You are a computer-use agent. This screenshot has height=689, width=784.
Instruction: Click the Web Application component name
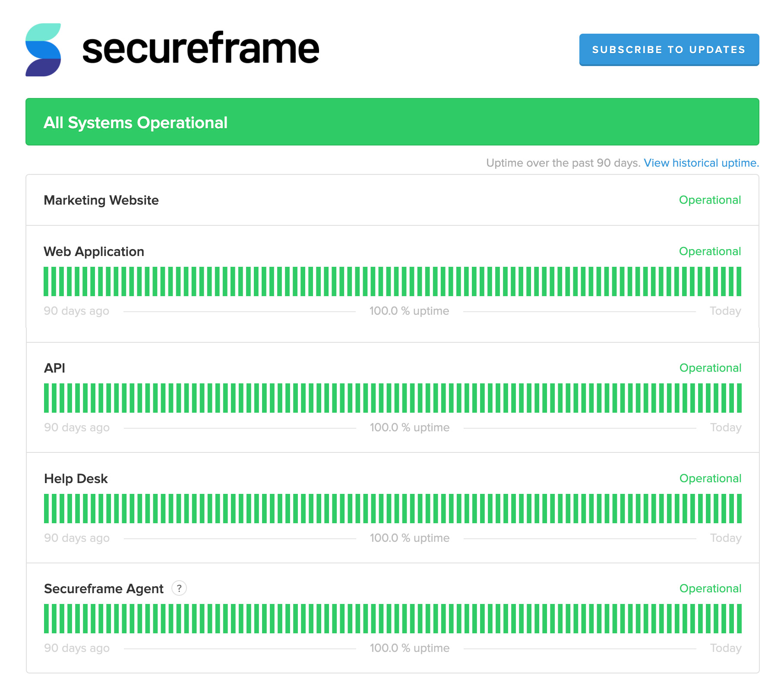click(94, 251)
